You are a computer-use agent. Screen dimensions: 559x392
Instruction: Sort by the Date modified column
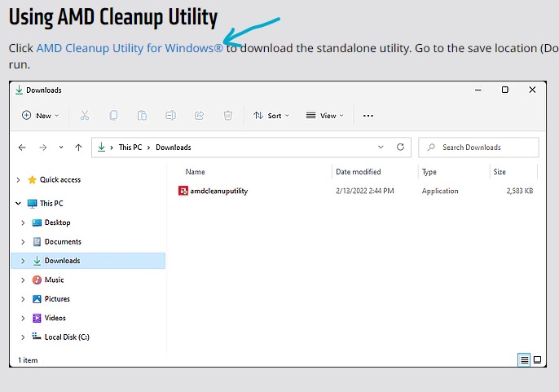point(359,172)
